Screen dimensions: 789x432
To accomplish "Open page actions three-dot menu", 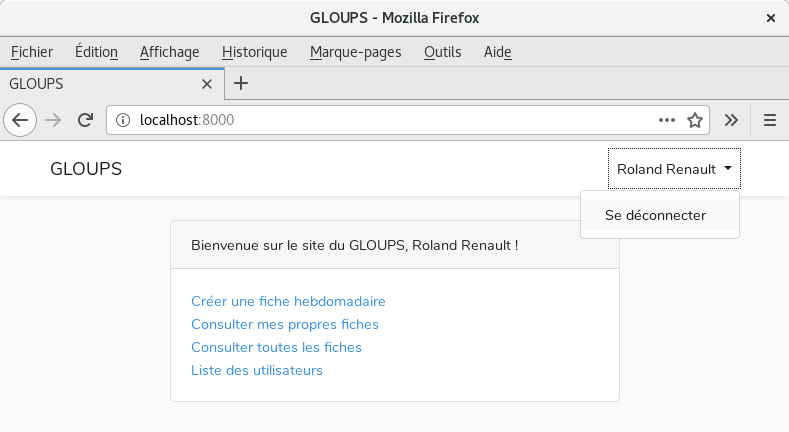I will 667,120.
